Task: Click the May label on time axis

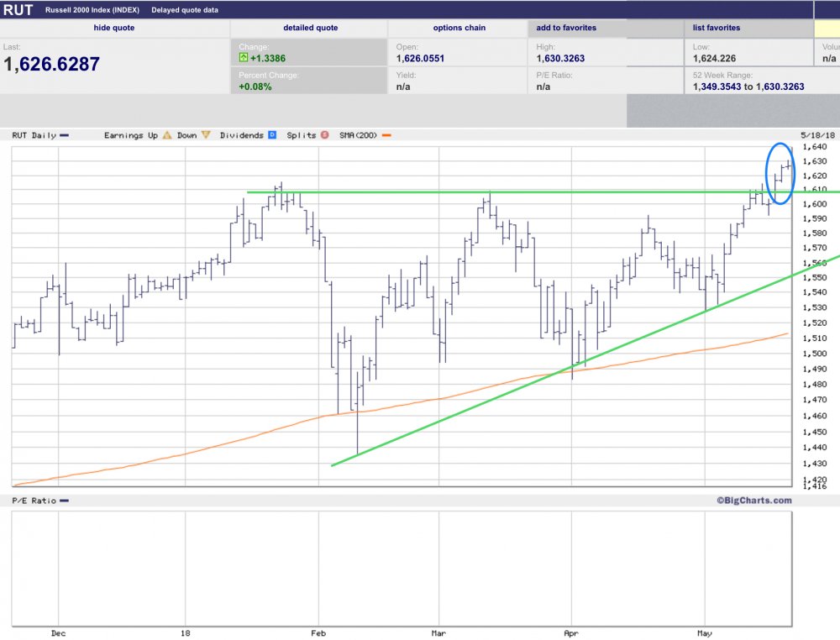Action: pyautogui.click(x=705, y=633)
